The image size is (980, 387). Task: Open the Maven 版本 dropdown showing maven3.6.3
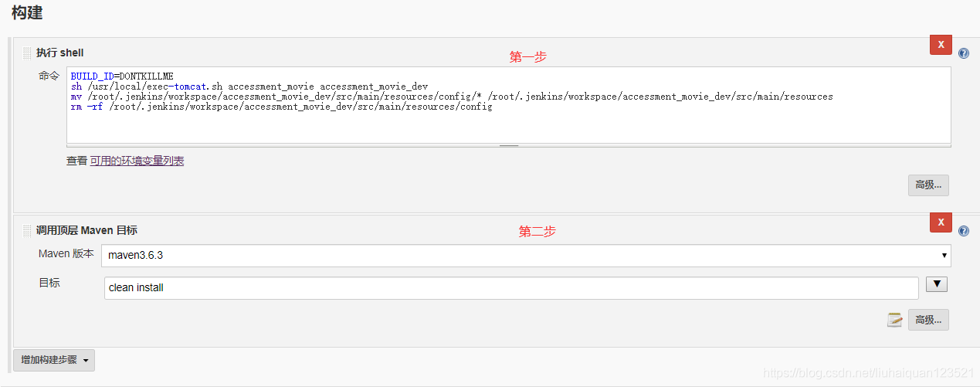coord(526,256)
